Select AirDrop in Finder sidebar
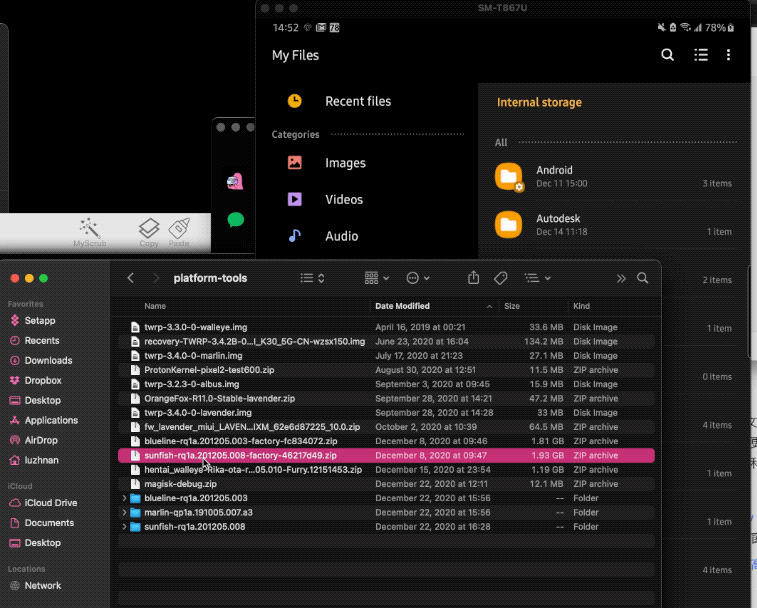Viewport: 757px width, 608px height. pyautogui.click(x=34, y=440)
